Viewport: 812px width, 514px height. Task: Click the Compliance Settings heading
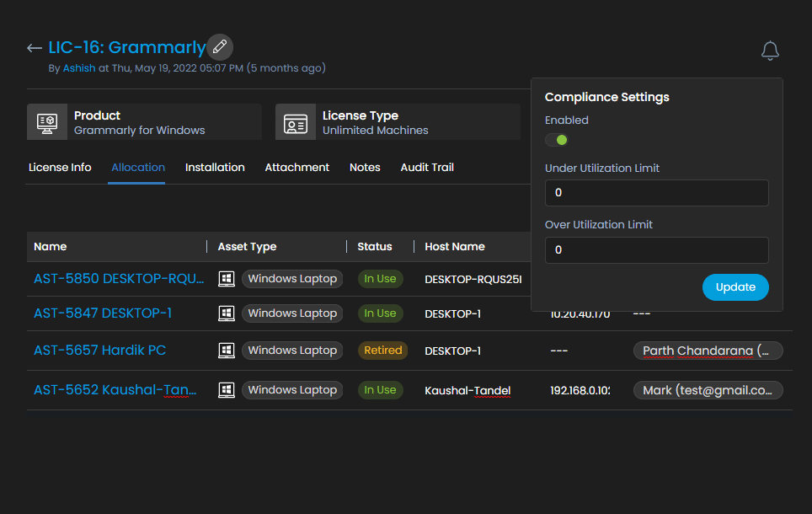click(x=607, y=98)
